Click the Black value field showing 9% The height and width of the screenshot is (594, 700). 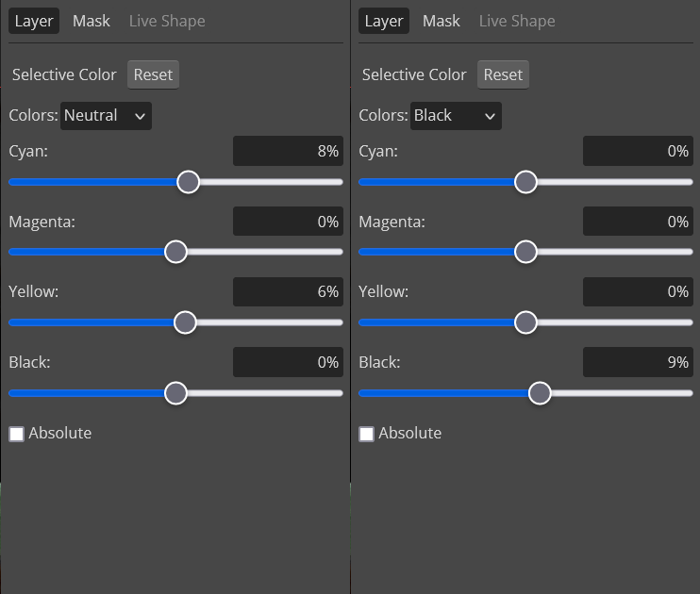638,362
